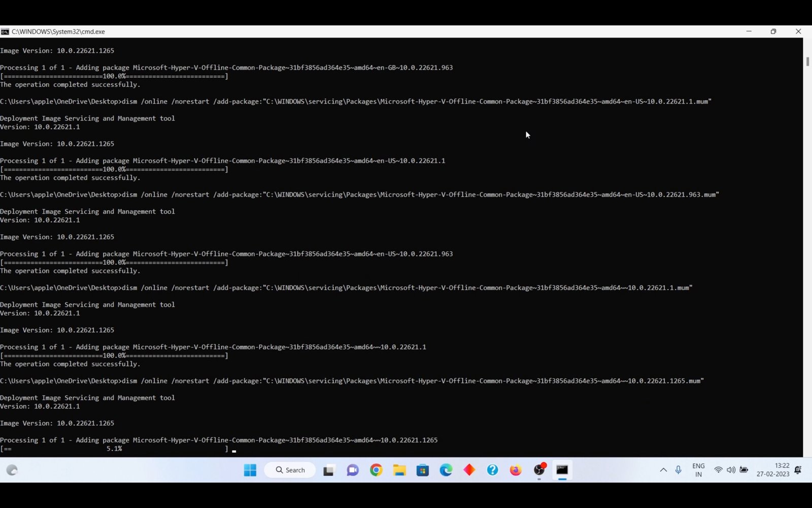The image size is (812, 508).
Task: Open Microsoft Edge from the taskbar
Action: pos(446,470)
